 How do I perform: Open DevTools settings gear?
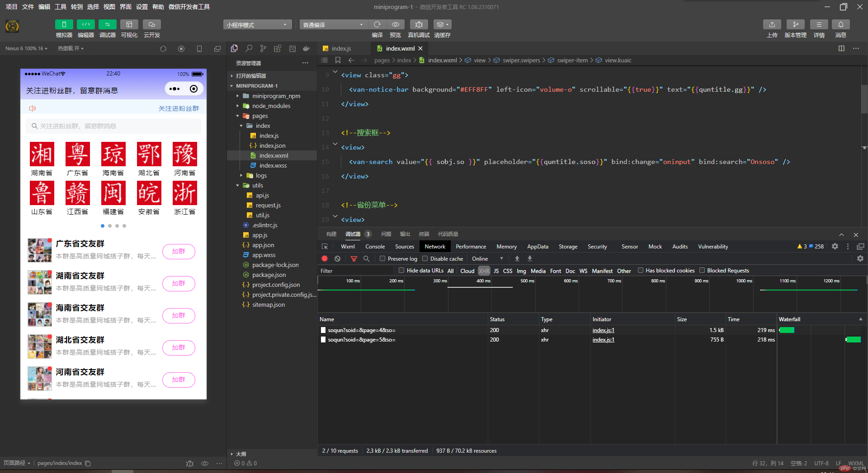click(x=835, y=247)
